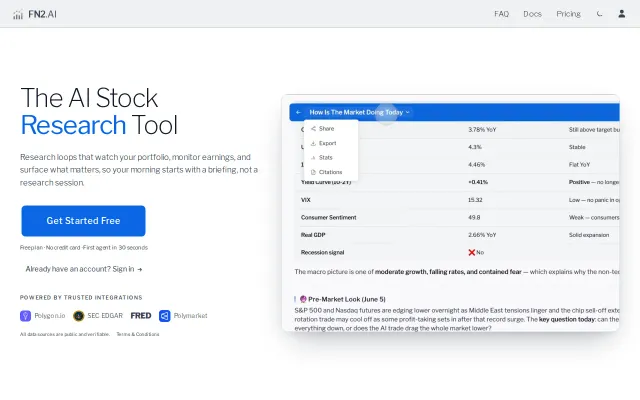Go to Docs in the navigation
The image size is (640, 400).
(532, 14)
